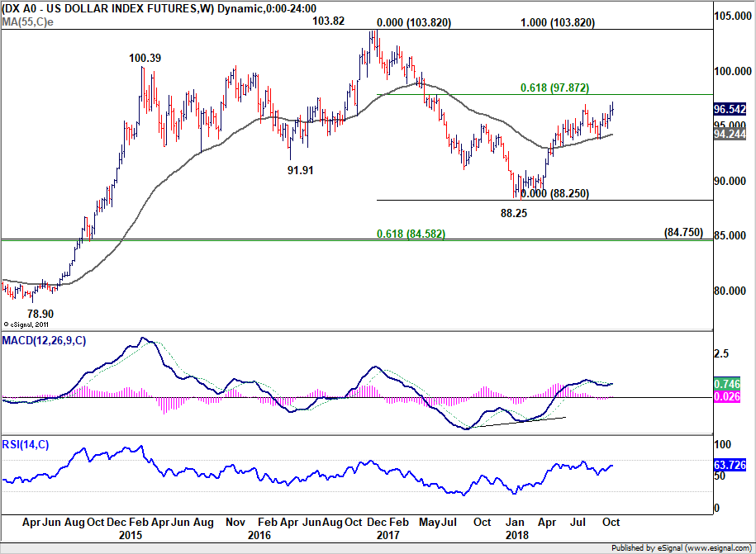Click the magenta histogram value tag 0.026

tap(726, 396)
